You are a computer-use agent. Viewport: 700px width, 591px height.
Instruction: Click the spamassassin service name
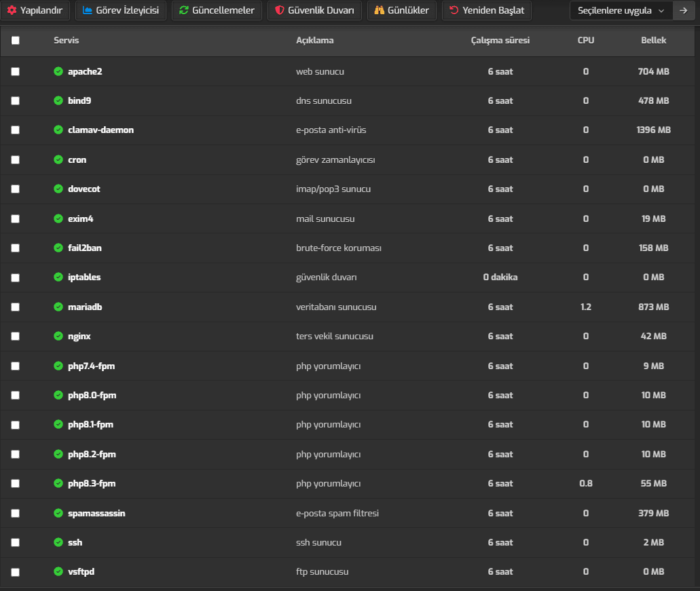point(96,513)
